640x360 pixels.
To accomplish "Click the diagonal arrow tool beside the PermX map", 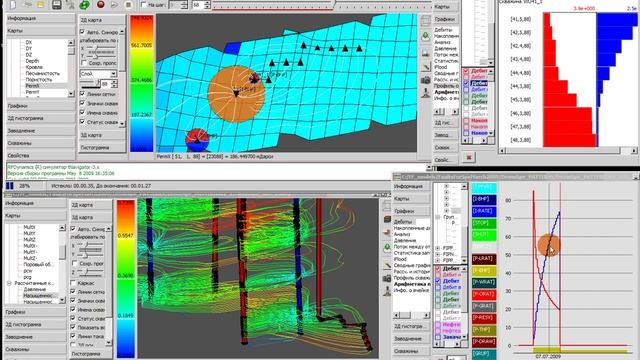I will [x=425, y=67].
